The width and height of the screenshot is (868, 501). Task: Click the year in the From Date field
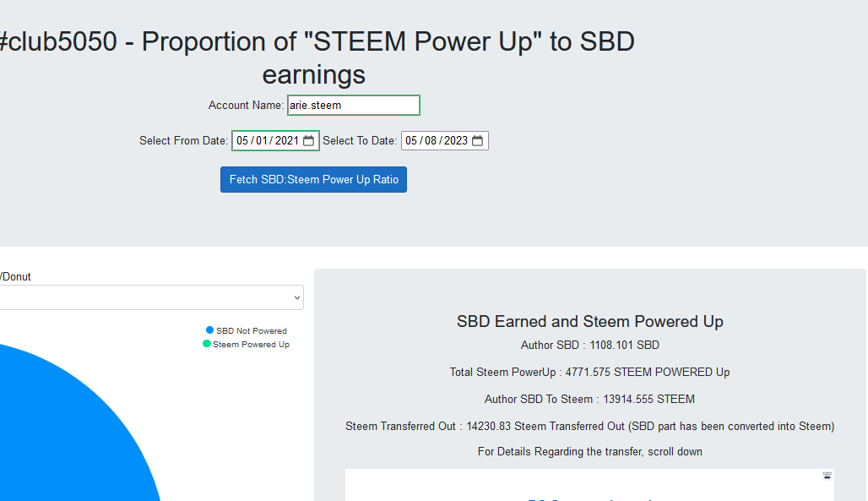click(x=287, y=141)
